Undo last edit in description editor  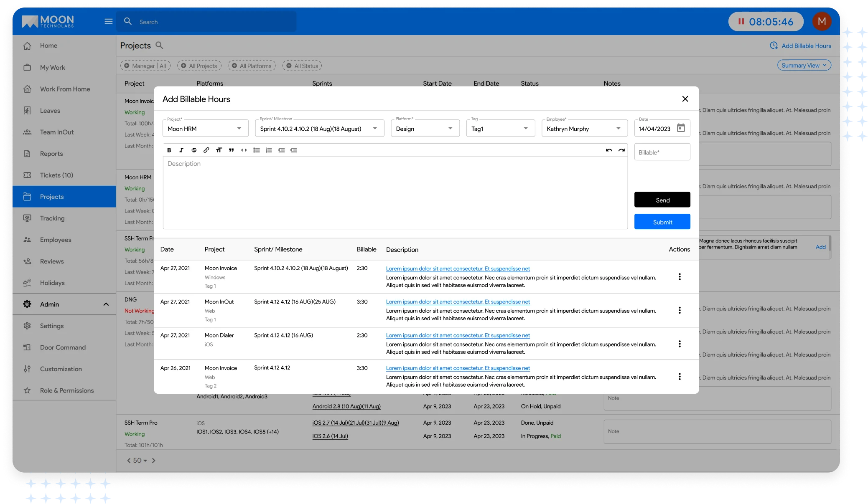[609, 150]
